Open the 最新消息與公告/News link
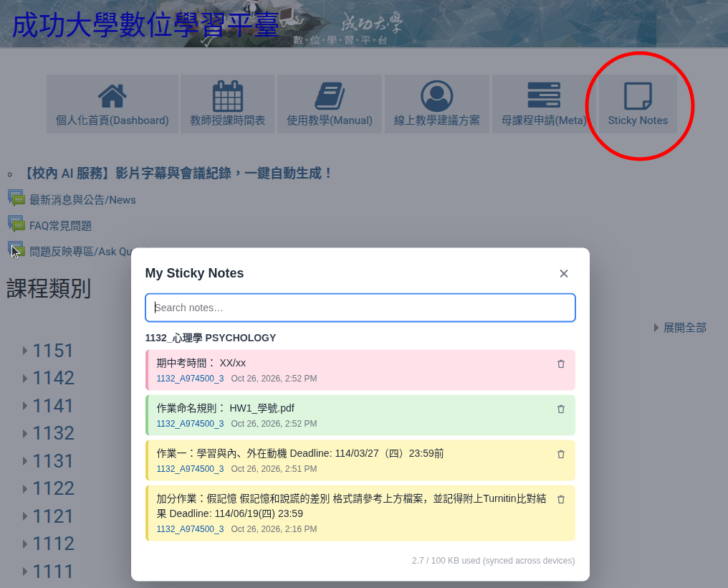Viewport: 728px width, 588px height. point(82,200)
